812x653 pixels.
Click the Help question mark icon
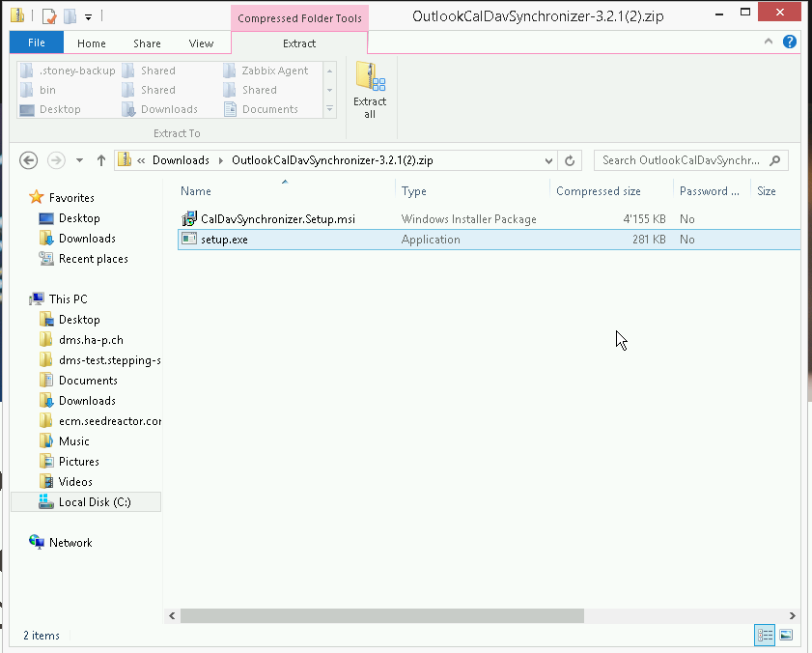click(789, 43)
